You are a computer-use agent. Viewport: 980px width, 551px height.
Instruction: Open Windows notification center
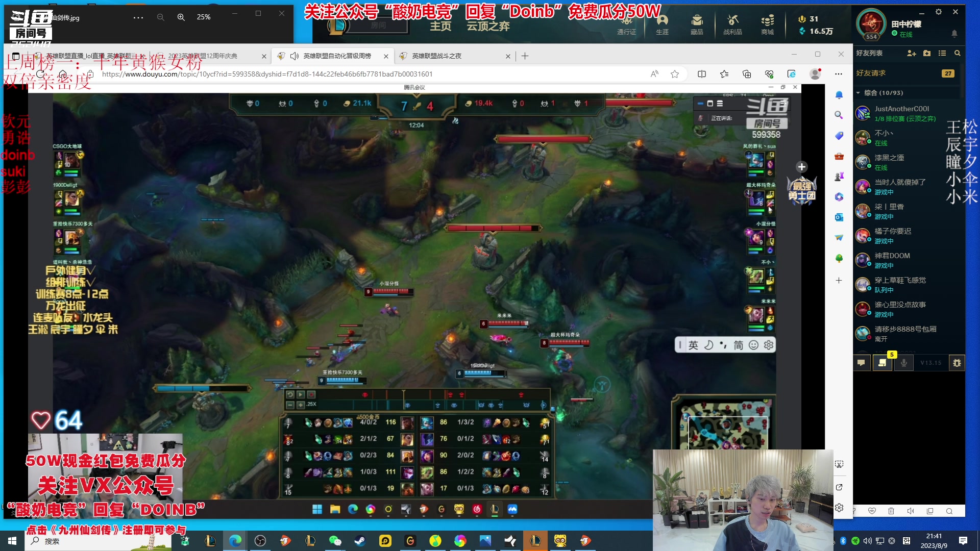click(x=963, y=541)
